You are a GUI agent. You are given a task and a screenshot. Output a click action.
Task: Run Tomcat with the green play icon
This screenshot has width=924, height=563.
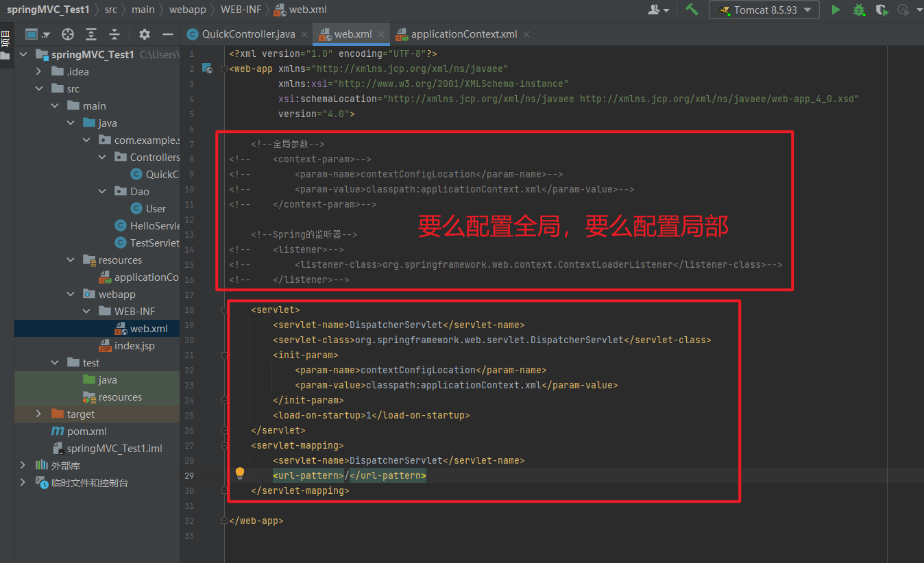coord(836,10)
